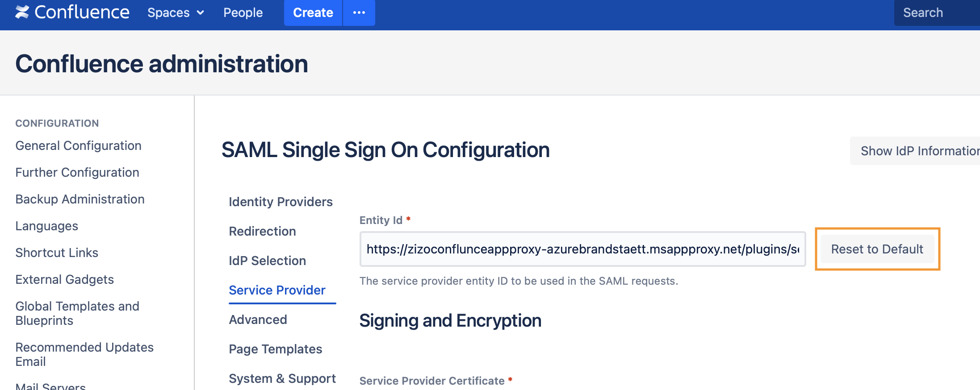
Task: Switch to Identity Providers tab
Action: pos(281,202)
